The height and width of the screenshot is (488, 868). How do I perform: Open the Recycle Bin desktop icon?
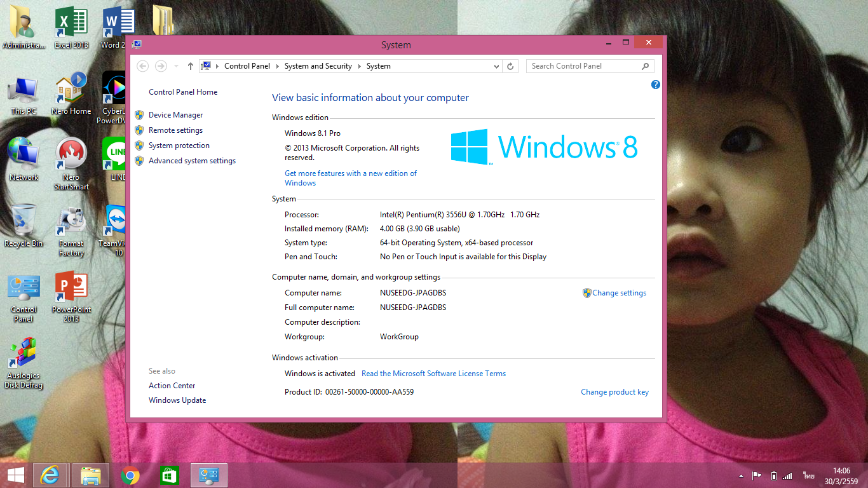pos(24,226)
